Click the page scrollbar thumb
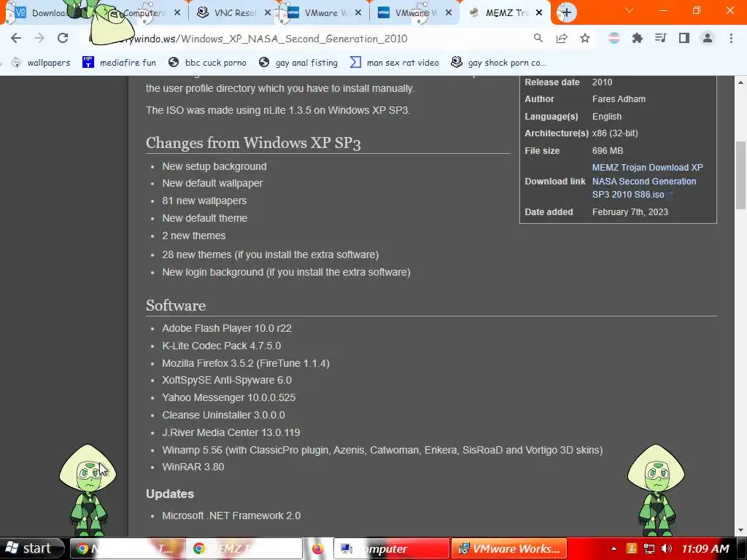The height and width of the screenshot is (560, 747). coord(741,175)
